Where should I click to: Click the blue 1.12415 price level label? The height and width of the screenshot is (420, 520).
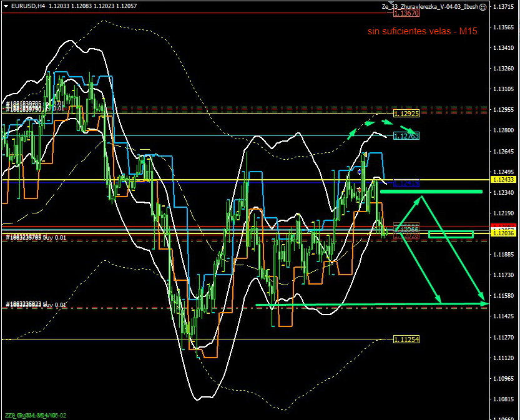pyautogui.click(x=406, y=183)
